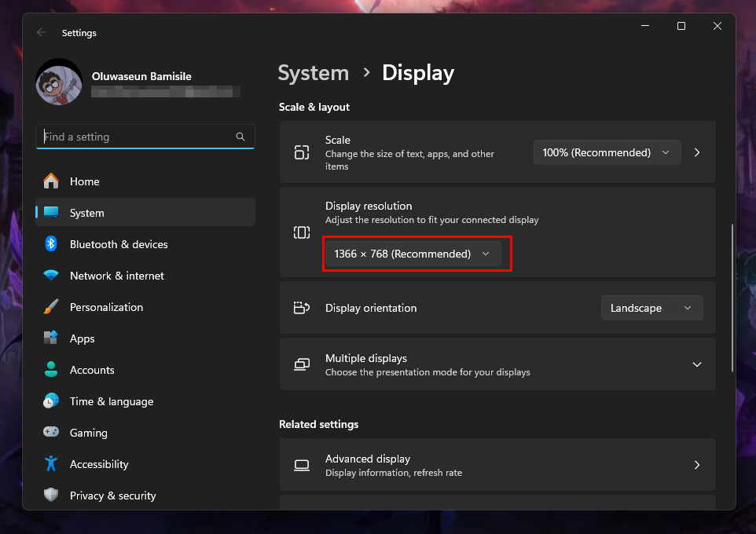Open Time & language settings
Screen dimensions: 756x534
(x=111, y=401)
